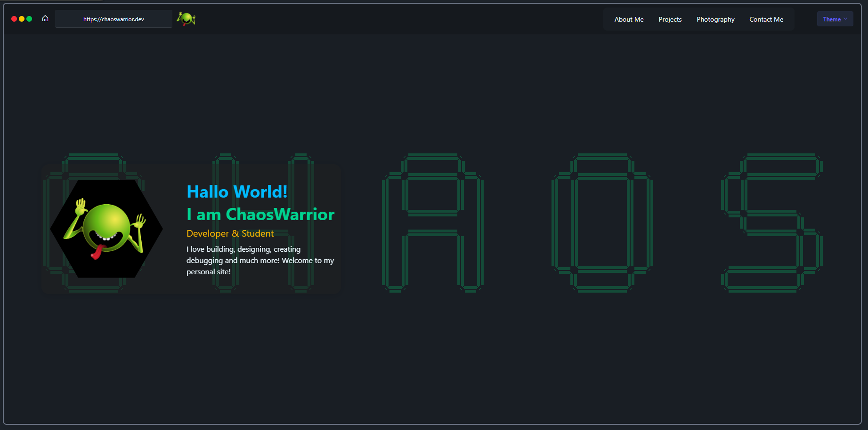Open the Photography page
Viewport: 868px width, 430px height.
(x=715, y=19)
